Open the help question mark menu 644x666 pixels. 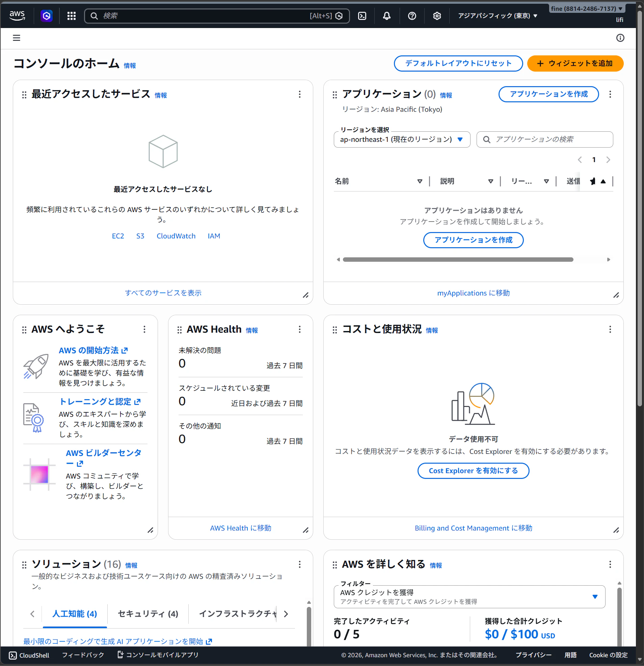tap(412, 16)
